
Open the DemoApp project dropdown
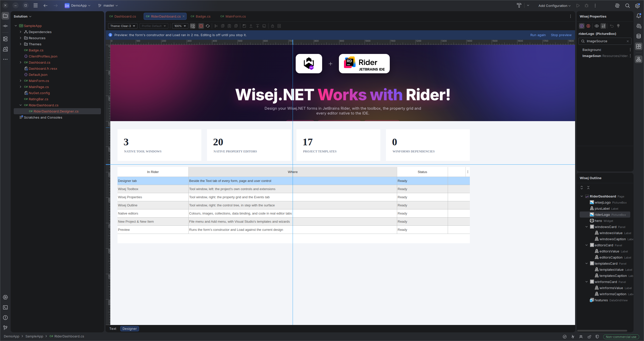pos(78,6)
